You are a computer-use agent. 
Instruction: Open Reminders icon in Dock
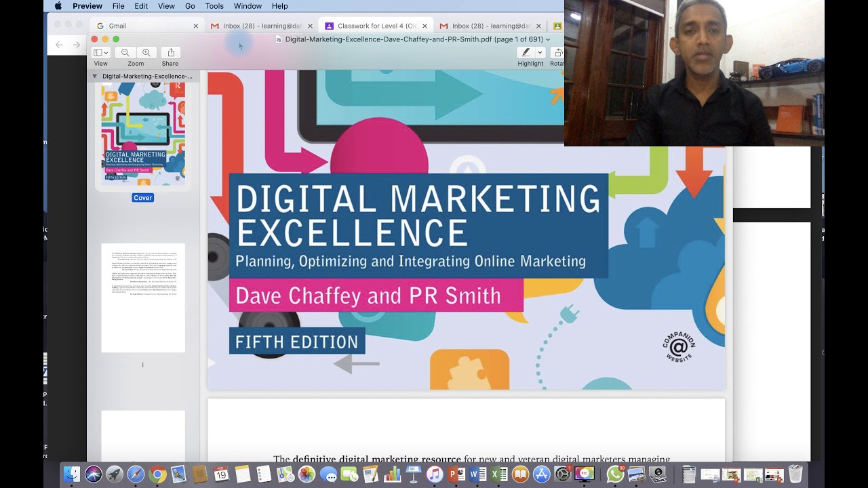click(x=263, y=474)
